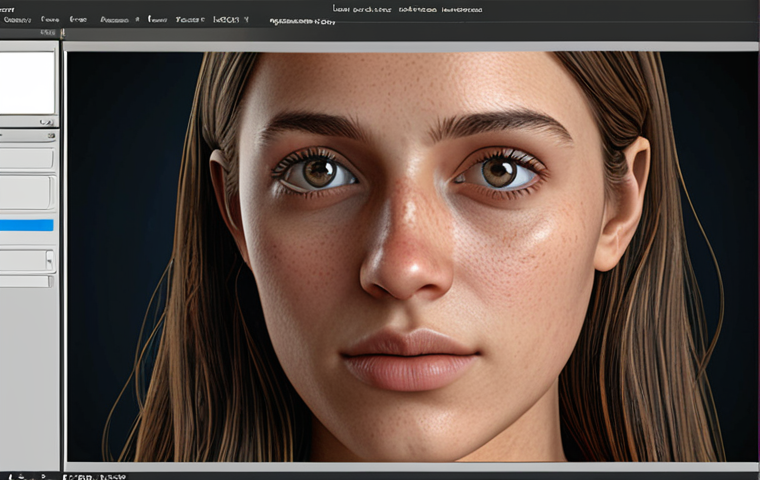
Task: Select the blue highlighted row in left panel
Action: (x=26, y=225)
